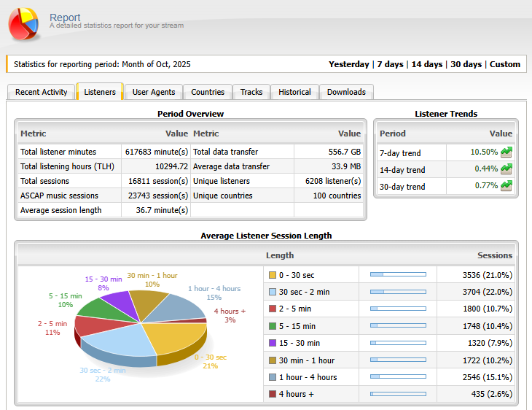Click the 30-day trend up-arrow icon
Image resolution: width=532 pixels, height=410 pixels.
tap(506, 186)
